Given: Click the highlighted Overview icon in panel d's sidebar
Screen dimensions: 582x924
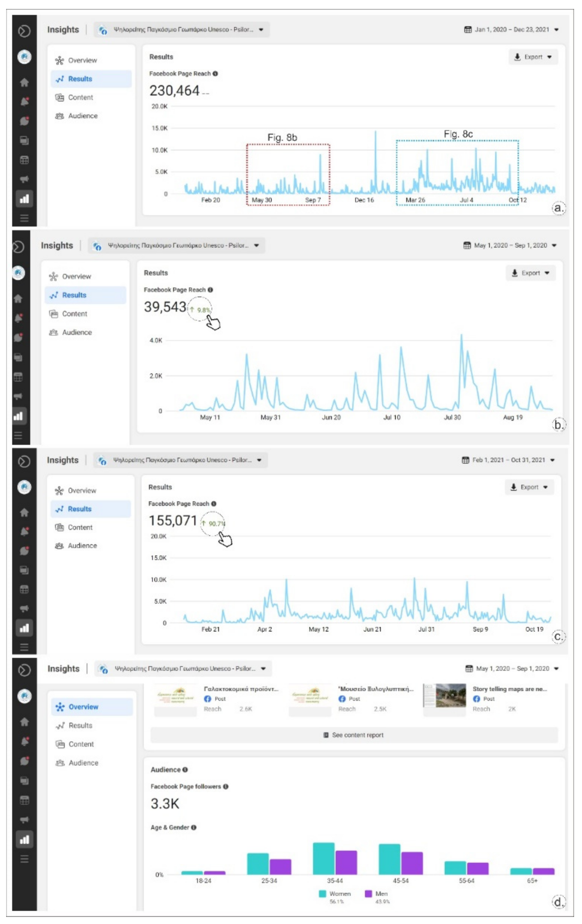Looking at the screenshot, I should [x=60, y=707].
